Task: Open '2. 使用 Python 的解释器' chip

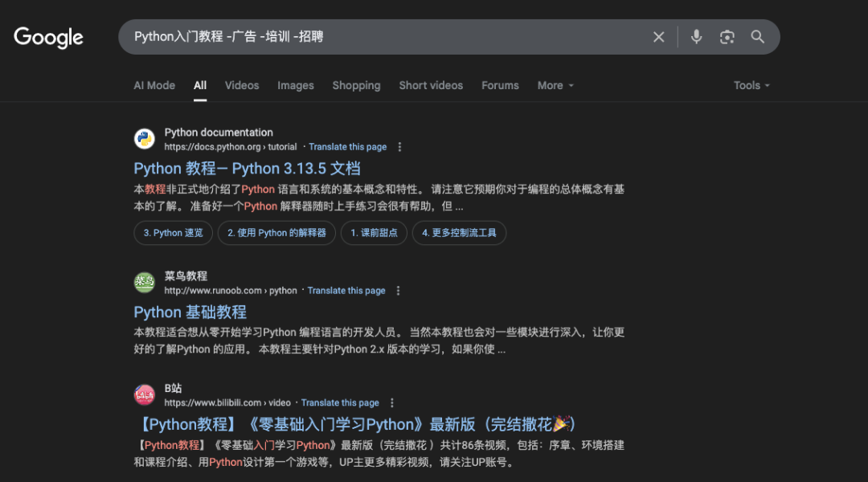Action: [x=276, y=233]
